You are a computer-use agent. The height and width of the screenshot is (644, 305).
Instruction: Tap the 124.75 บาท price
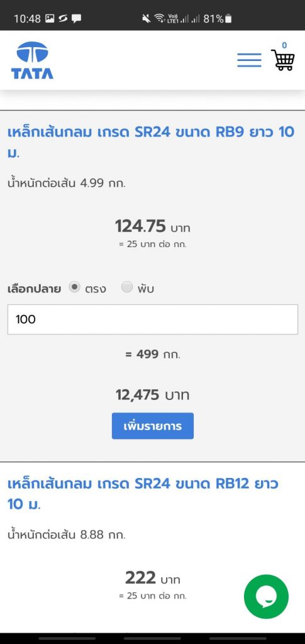pyautogui.click(x=152, y=226)
